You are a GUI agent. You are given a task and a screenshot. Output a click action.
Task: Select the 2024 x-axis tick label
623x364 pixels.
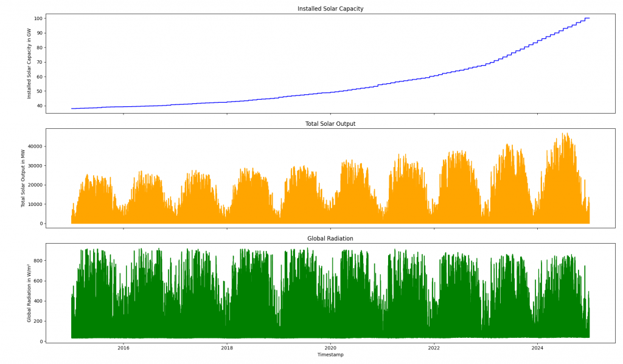[537, 348]
